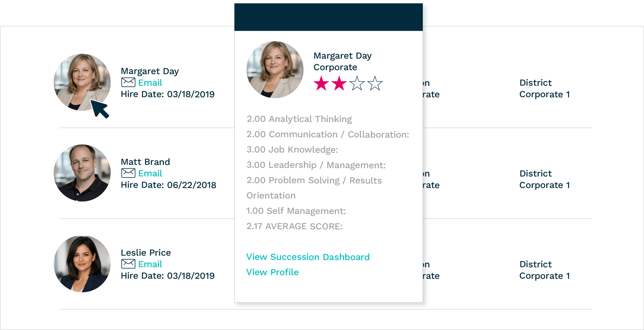
Task: Click the envelope icon under Leslie Price
Action: pyautogui.click(x=128, y=264)
